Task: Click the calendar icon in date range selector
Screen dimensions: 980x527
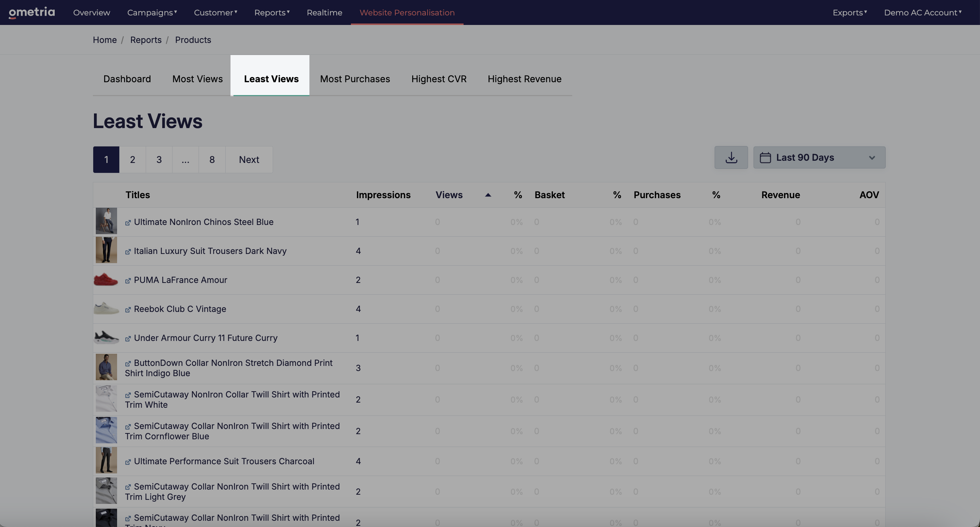Action: pyautogui.click(x=765, y=157)
